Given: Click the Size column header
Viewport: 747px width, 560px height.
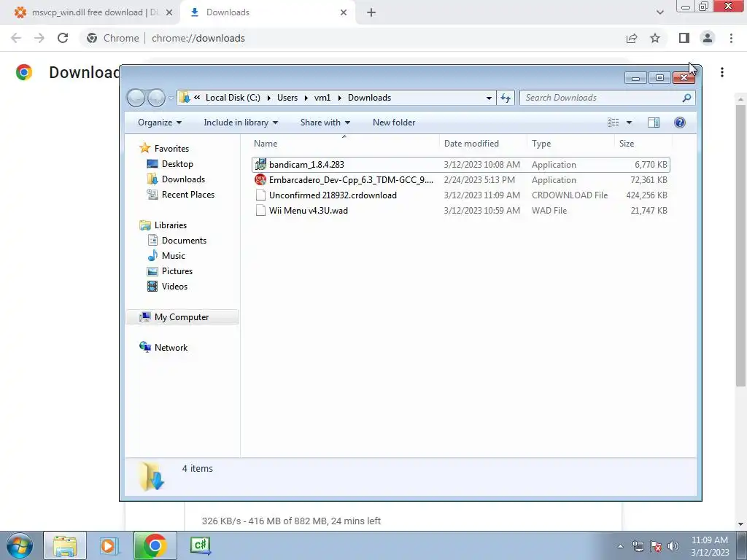Looking at the screenshot, I should (643, 144).
